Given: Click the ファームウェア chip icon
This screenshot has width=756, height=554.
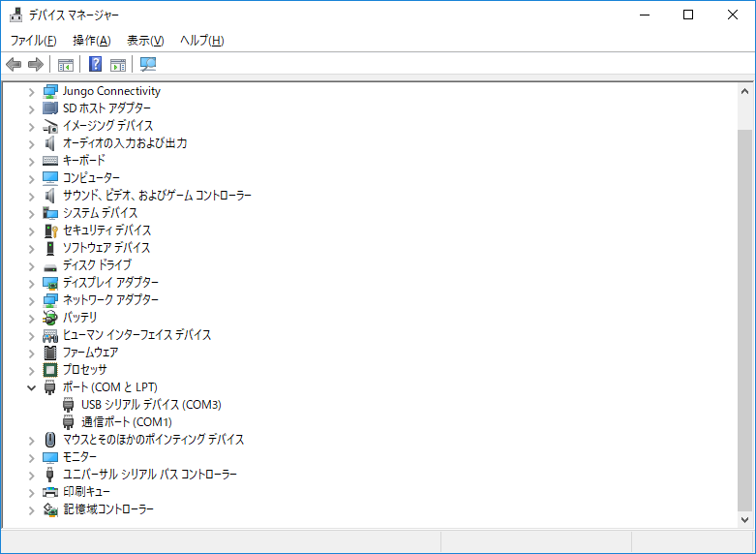Looking at the screenshot, I should [50, 353].
